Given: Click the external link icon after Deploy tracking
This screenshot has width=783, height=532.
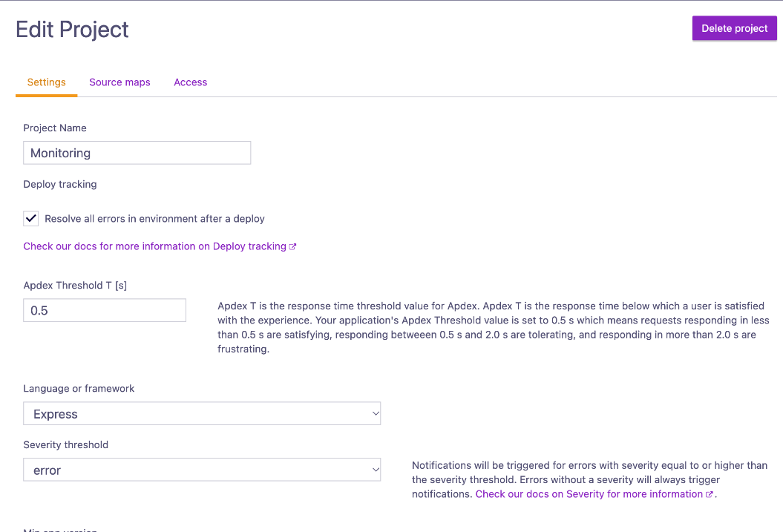Looking at the screenshot, I should pyautogui.click(x=292, y=246).
